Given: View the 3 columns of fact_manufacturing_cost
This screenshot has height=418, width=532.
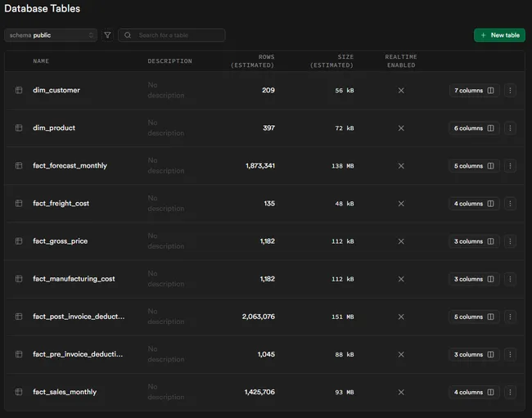Looking at the screenshot, I should point(474,279).
